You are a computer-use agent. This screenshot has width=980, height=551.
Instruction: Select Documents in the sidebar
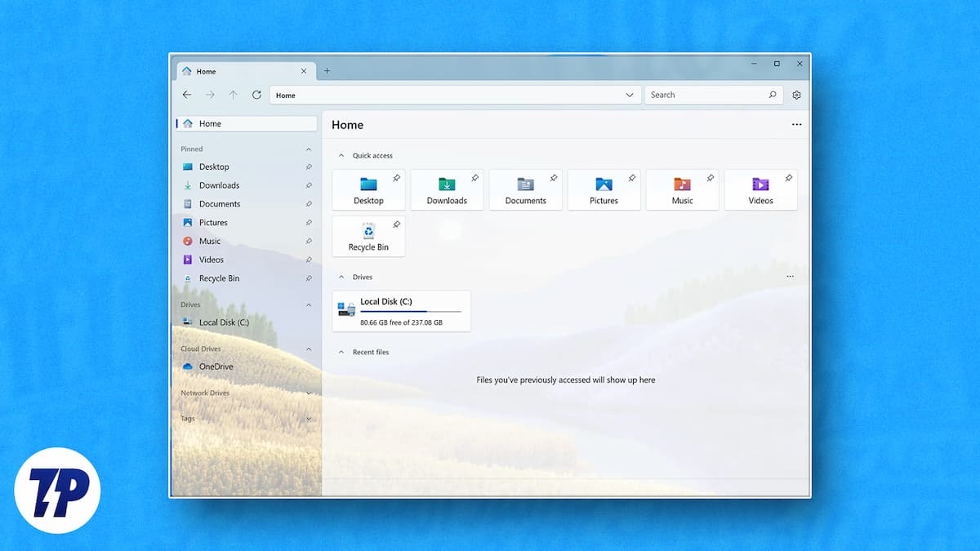(x=220, y=204)
